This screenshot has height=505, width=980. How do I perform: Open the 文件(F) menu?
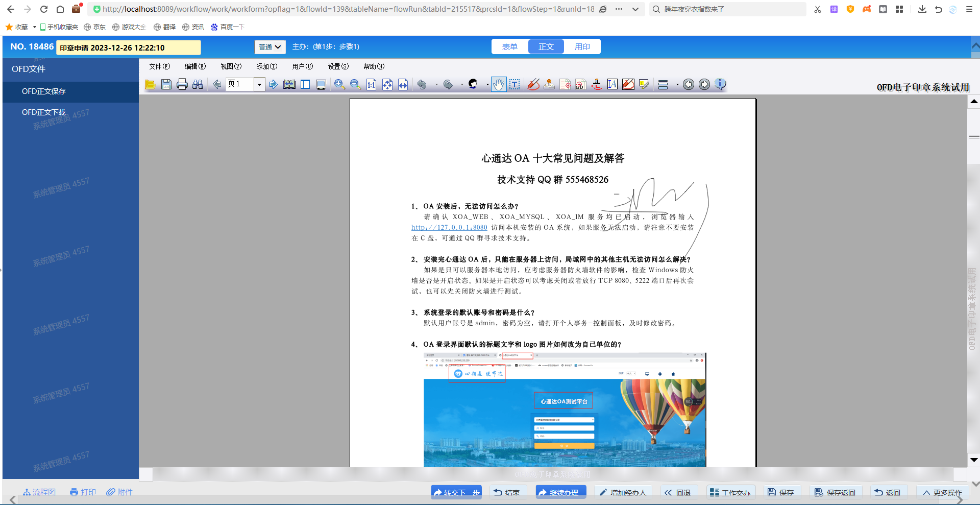160,66
